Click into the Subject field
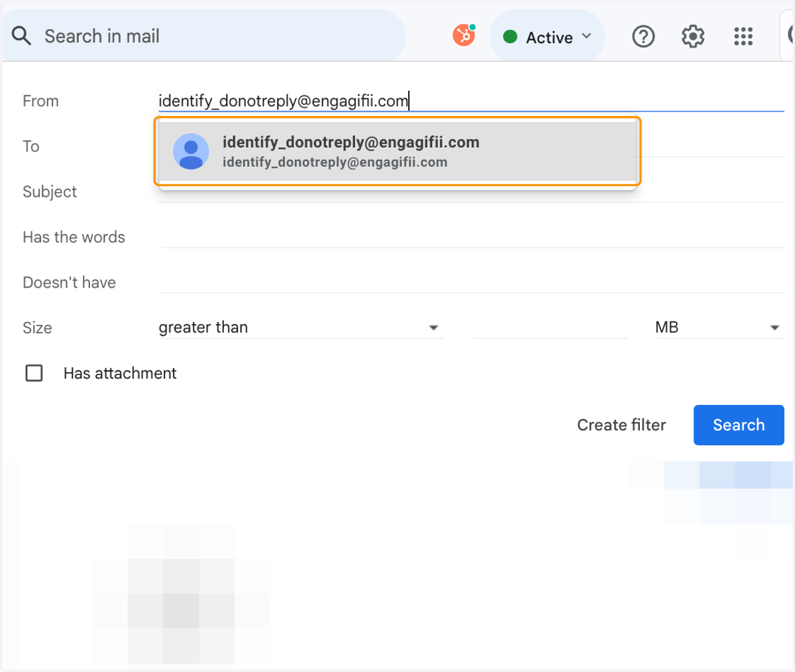The width and height of the screenshot is (795, 672). [471, 192]
